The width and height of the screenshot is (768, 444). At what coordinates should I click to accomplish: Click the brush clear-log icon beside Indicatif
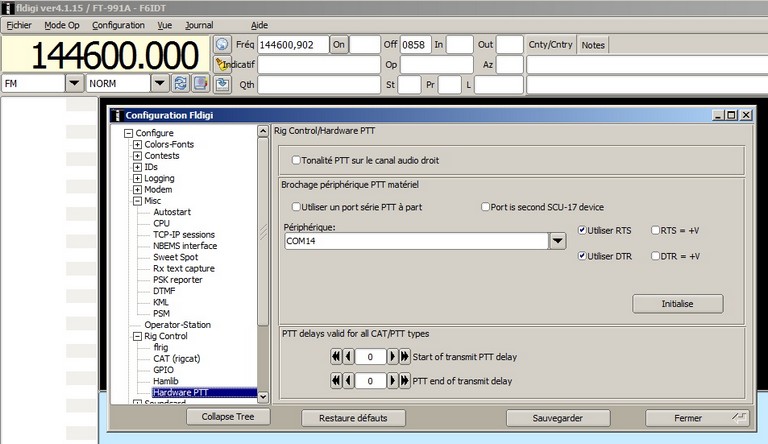(x=222, y=64)
